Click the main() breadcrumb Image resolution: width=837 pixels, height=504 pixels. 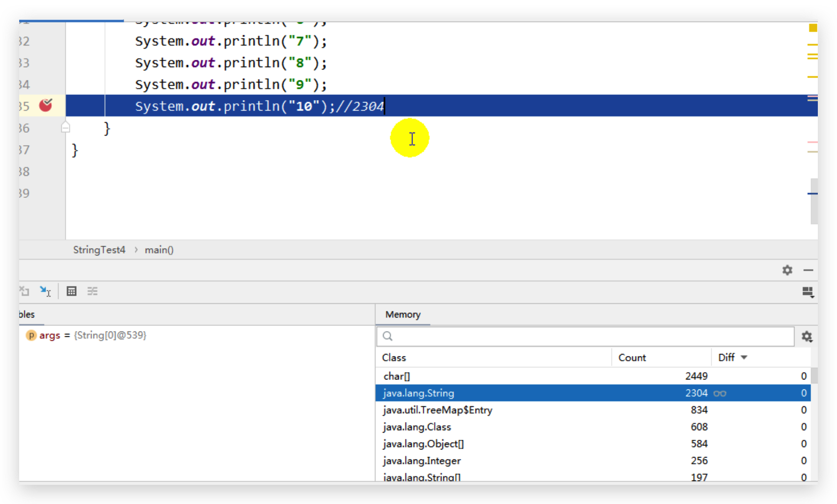(x=159, y=250)
